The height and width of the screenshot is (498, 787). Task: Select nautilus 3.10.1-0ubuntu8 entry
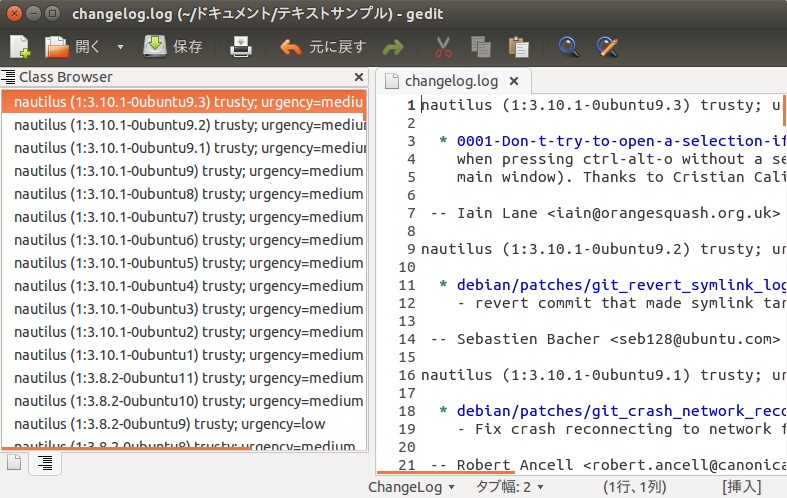coord(184,194)
